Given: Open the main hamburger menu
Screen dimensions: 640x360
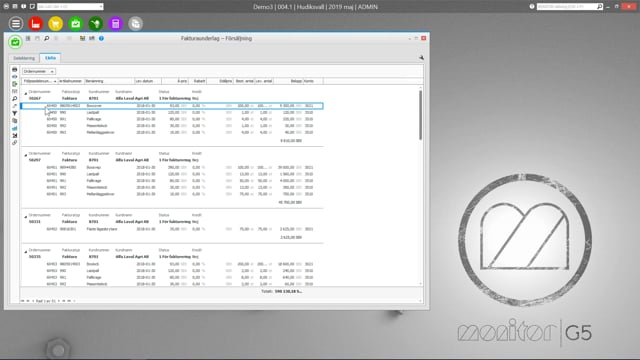Looking at the screenshot, I should (16, 24).
